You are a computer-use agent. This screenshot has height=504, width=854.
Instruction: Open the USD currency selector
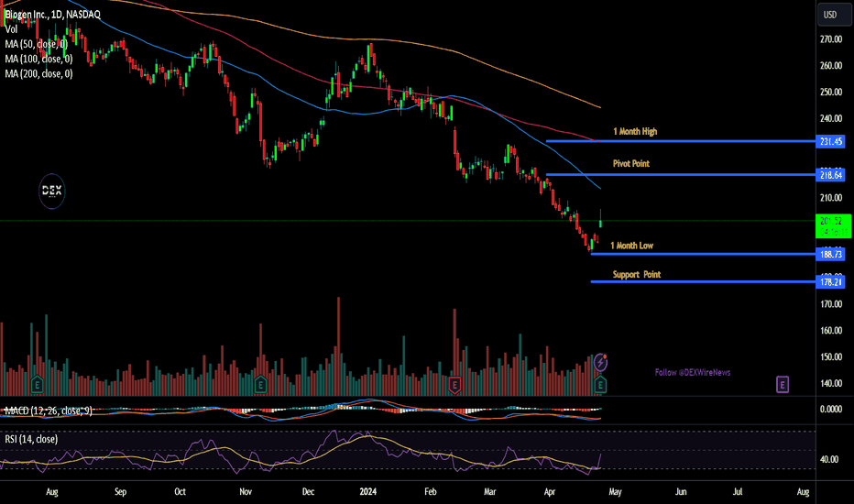[833, 15]
